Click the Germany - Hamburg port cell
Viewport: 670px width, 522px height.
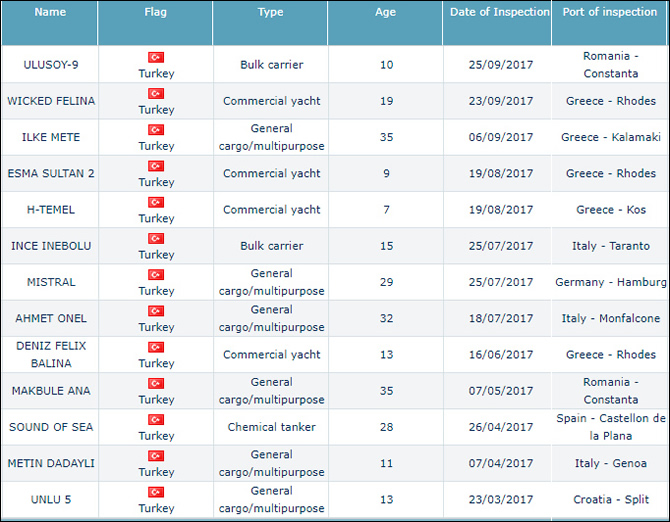click(x=610, y=282)
